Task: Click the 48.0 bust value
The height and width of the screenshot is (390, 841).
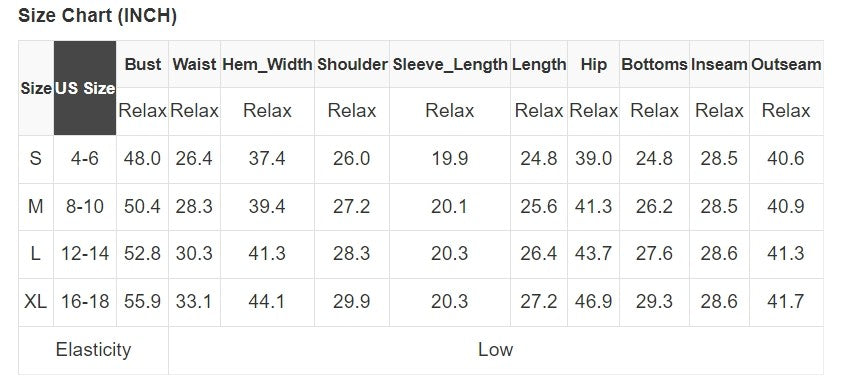Action: point(142,159)
